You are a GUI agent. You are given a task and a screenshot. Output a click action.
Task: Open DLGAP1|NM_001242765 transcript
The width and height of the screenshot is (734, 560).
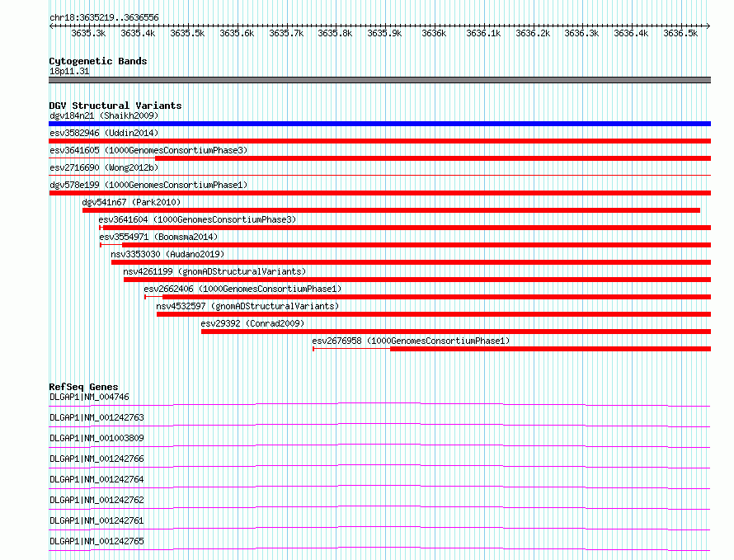click(96, 541)
